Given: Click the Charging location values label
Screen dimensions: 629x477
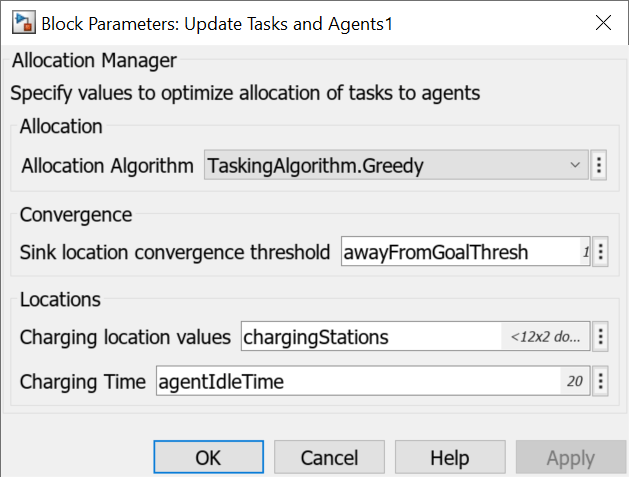Looking at the screenshot, I should click(x=125, y=337).
